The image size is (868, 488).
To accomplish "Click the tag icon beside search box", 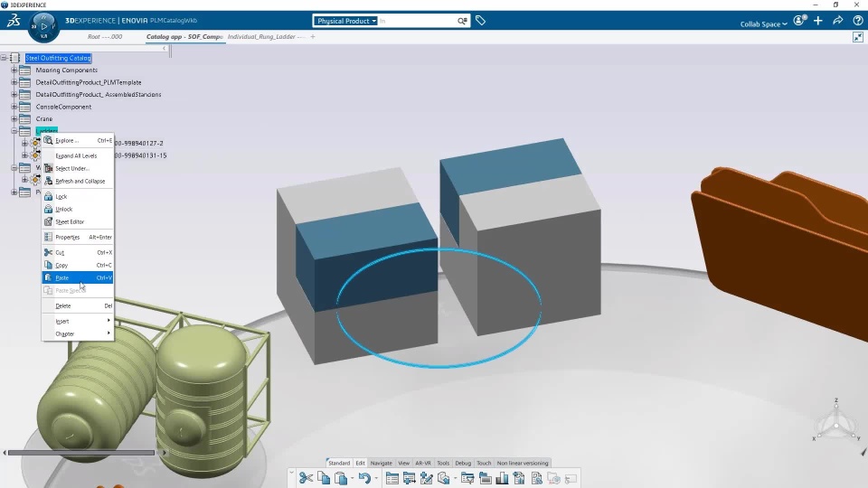I will (480, 21).
